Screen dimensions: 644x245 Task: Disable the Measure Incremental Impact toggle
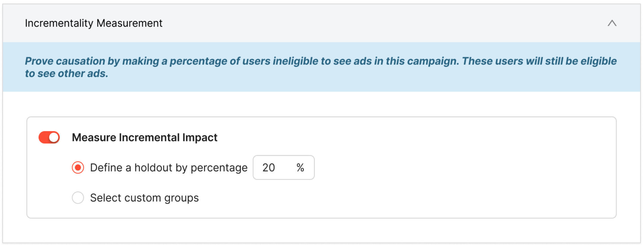click(49, 137)
